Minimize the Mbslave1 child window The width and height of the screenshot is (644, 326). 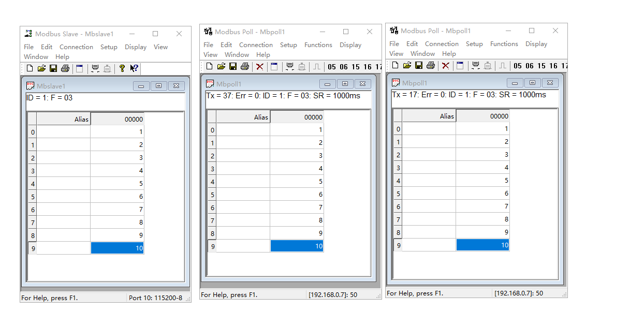141,86
